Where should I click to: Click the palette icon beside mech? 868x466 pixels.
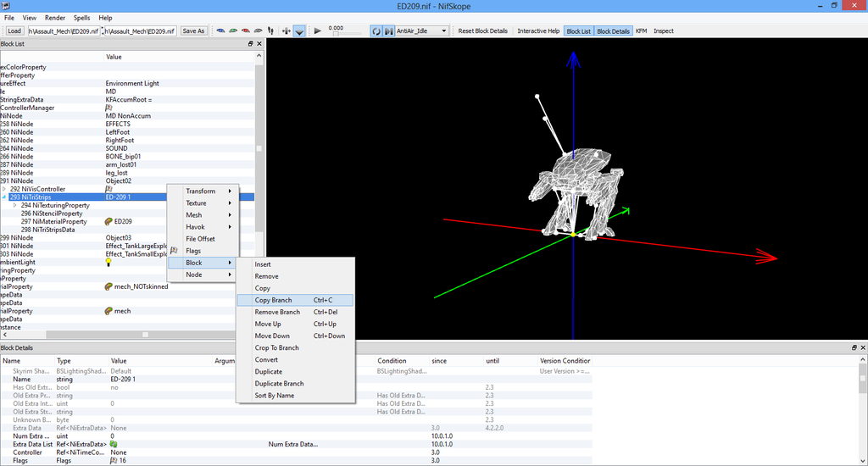point(108,311)
